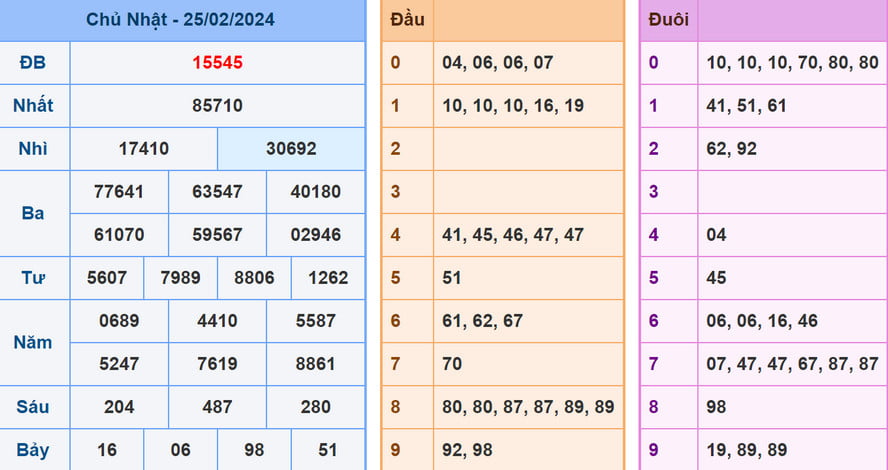
Task: Select the number 17410 in Nhì row
Action: (143, 149)
